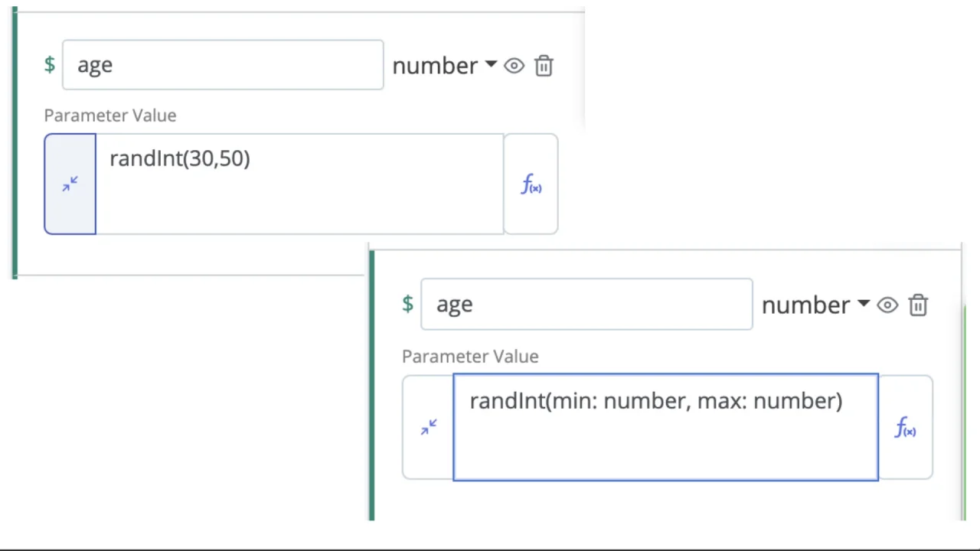Click trash icon in the randInt(min: number, max: number) panel
The image size is (980, 551).
tap(918, 305)
